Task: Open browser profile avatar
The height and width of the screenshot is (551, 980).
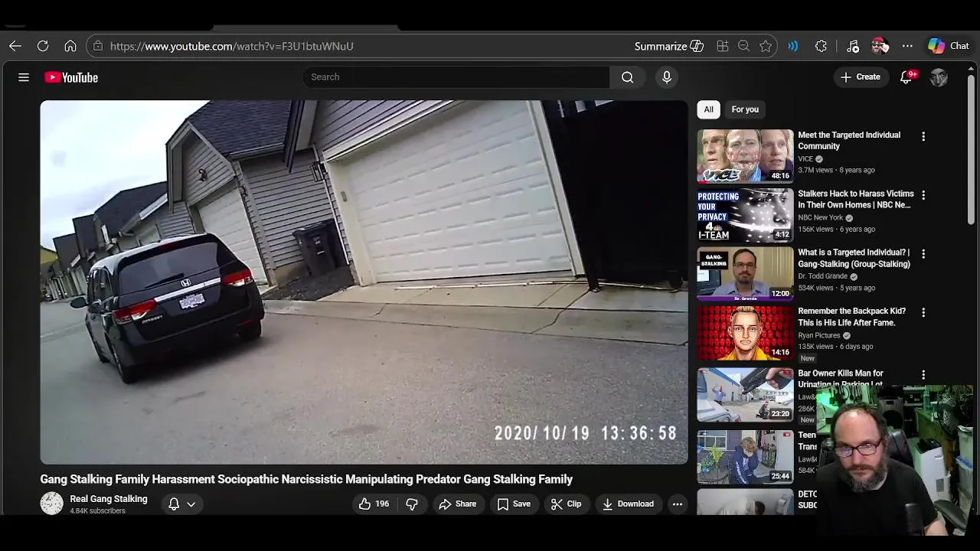Action: point(880,46)
